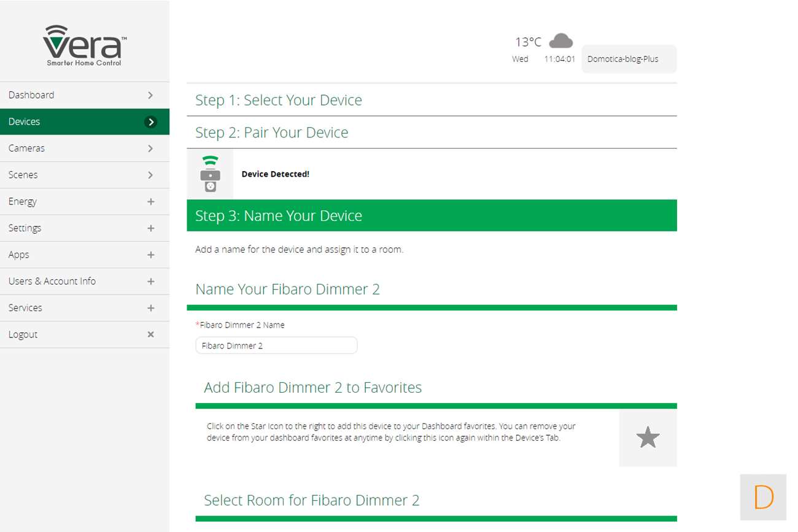Expand the Services plus icon

point(150,308)
